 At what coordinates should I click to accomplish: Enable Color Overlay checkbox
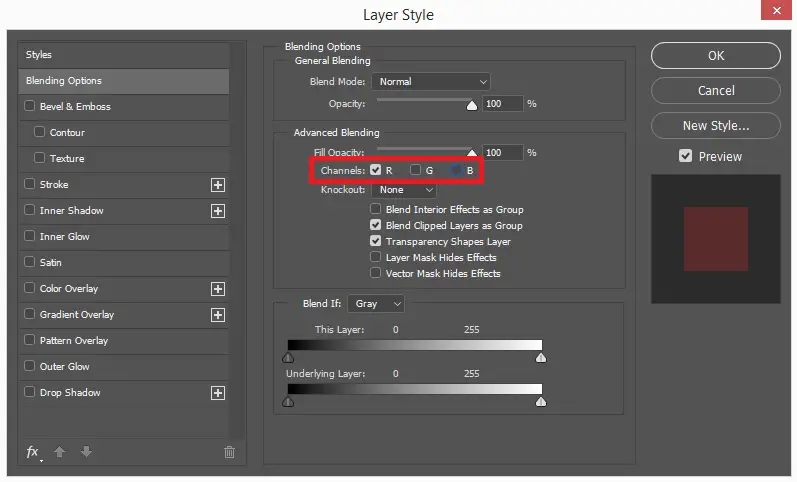(29, 288)
